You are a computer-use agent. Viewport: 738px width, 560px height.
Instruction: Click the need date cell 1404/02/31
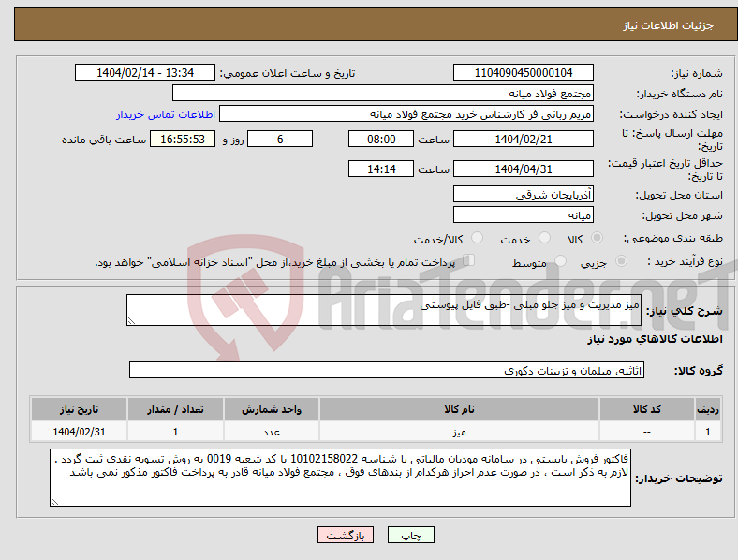click(x=79, y=432)
